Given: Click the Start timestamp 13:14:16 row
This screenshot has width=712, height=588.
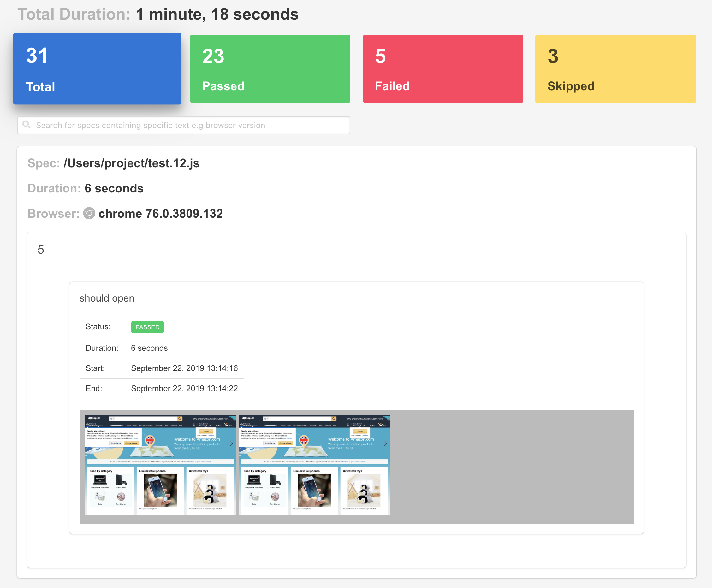Looking at the screenshot, I should [x=184, y=368].
